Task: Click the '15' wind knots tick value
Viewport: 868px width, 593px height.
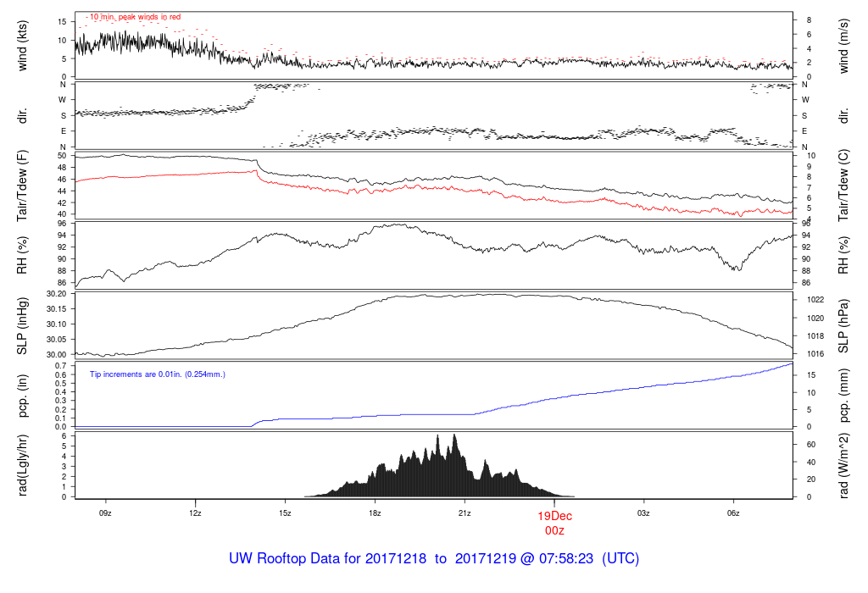Action: pos(62,21)
